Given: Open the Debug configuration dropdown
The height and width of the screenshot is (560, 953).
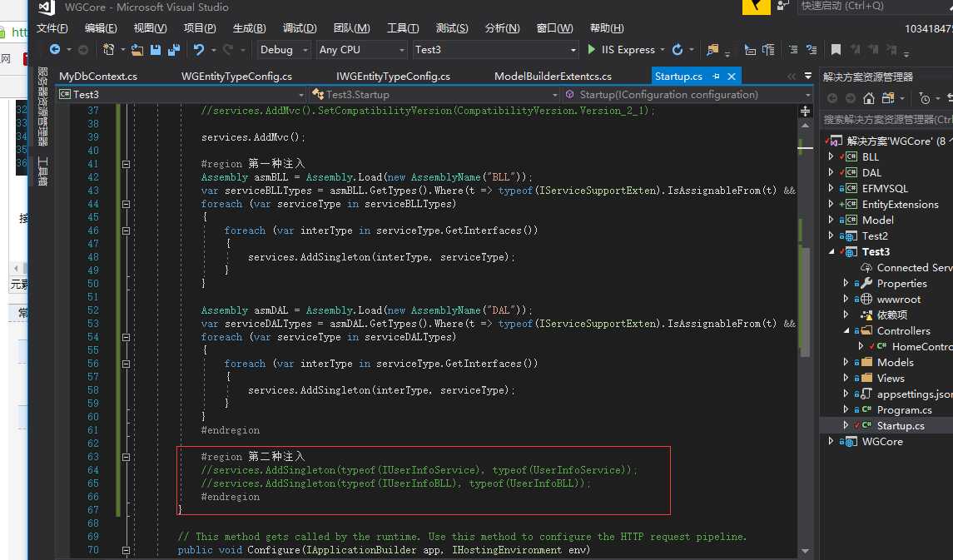Looking at the screenshot, I should point(284,50).
